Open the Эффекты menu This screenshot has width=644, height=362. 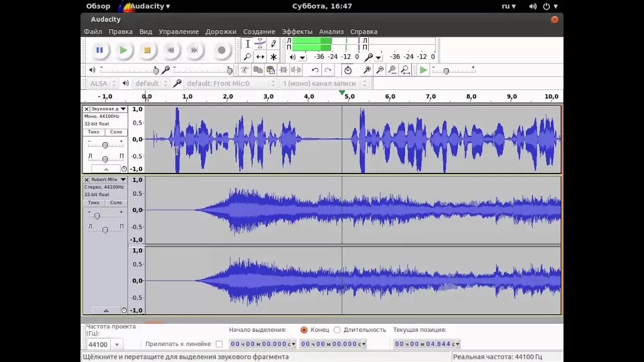pyautogui.click(x=297, y=31)
